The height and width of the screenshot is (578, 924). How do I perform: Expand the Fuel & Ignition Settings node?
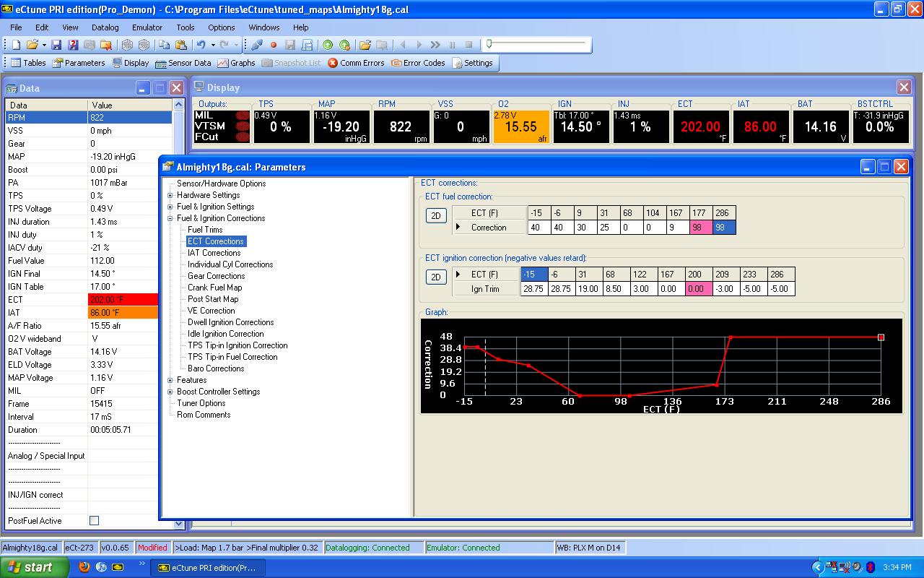click(170, 207)
